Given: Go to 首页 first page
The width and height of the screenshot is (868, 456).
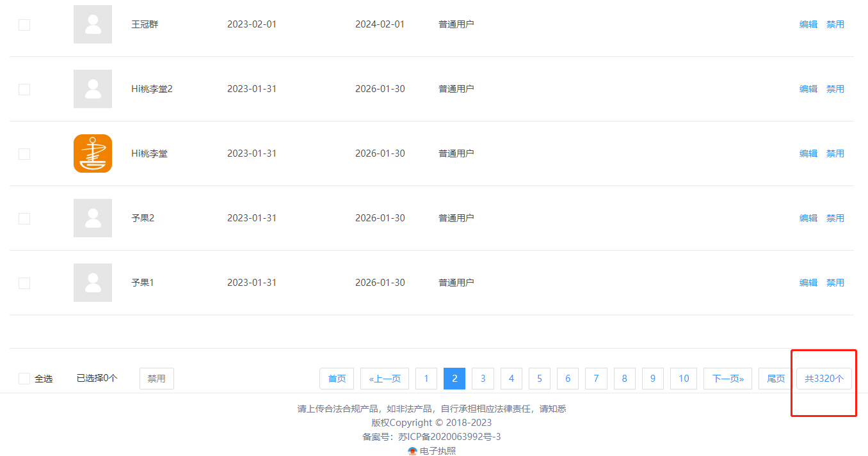Looking at the screenshot, I should [x=337, y=379].
